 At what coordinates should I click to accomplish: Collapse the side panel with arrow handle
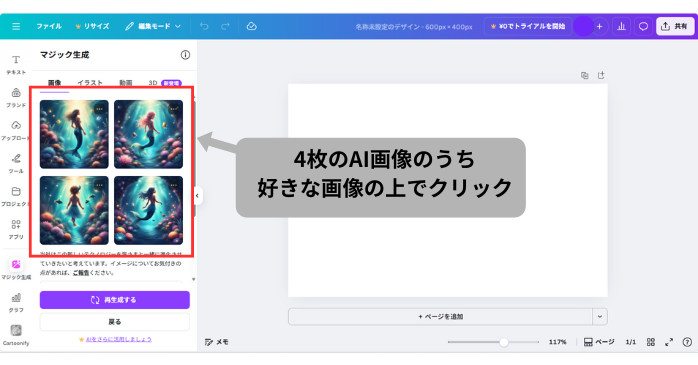pos(198,195)
